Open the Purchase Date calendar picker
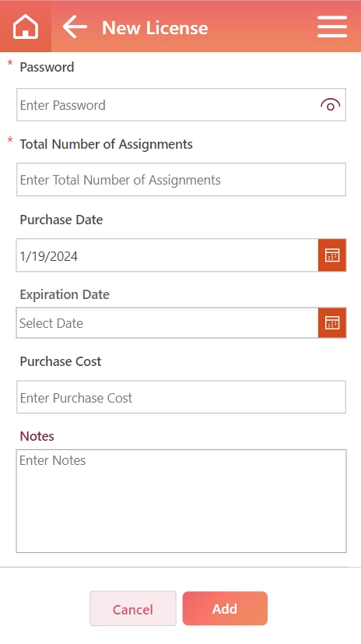Image resolution: width=361 pixels, height=644 pixels. 332,255
